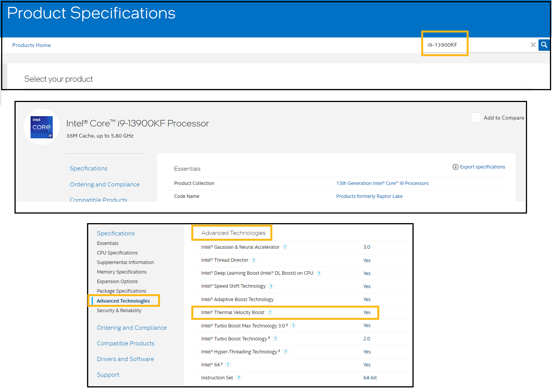Jump to CPU Specifications section
553x392 pixels.
coord(117,253)
